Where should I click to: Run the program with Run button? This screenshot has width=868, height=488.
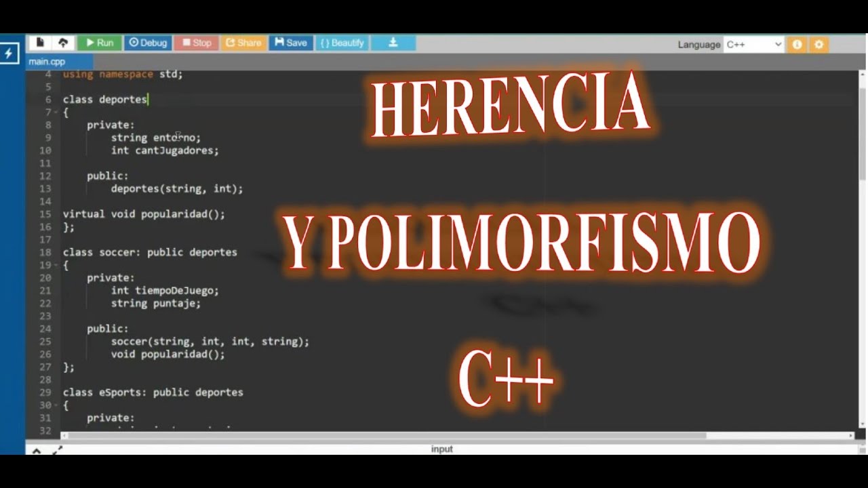click(99, 43)
